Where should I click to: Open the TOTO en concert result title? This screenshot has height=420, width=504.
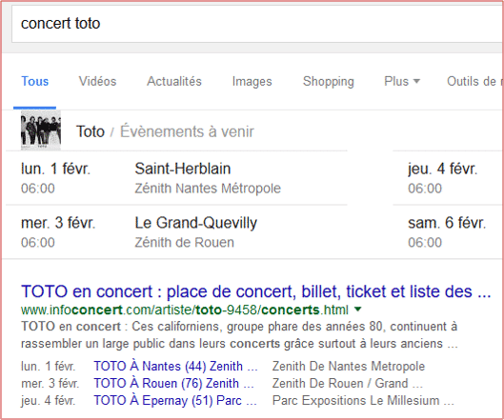click(256, 291)
